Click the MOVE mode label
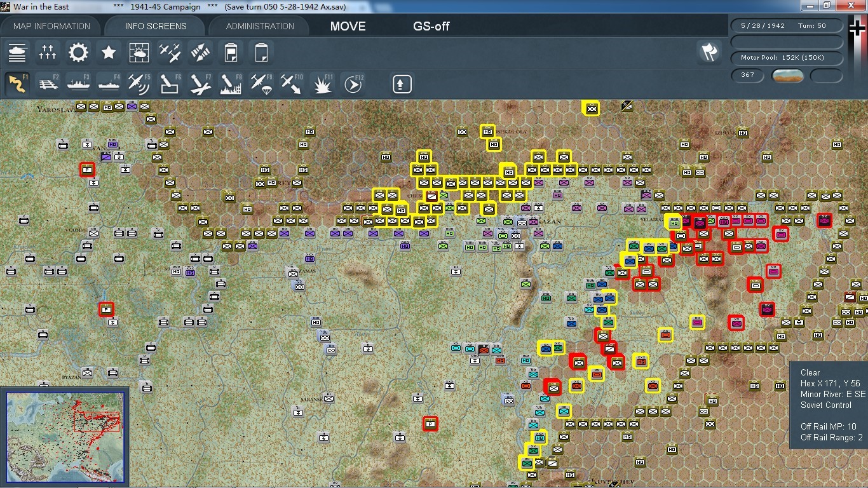 [348, 27]
